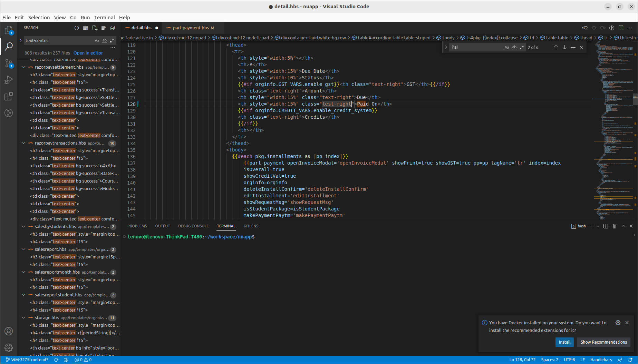Refresh the search results

pyautogui.click(x=77, y=28)
